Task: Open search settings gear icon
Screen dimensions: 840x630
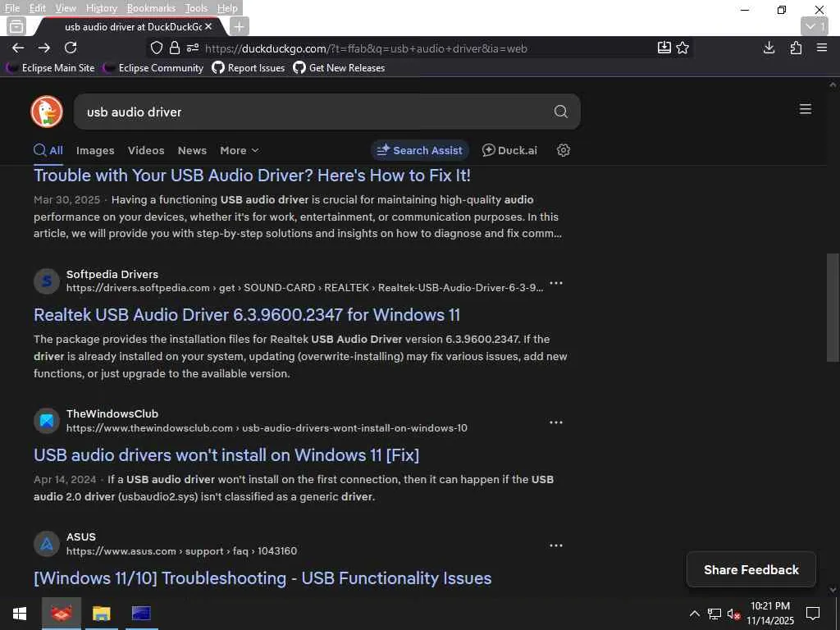Action: 563,151
